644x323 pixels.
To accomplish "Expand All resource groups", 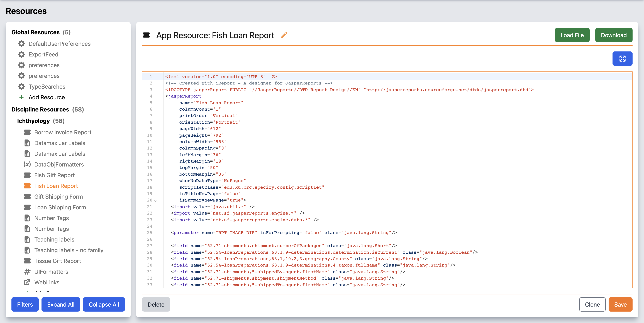I will point(61,305).
